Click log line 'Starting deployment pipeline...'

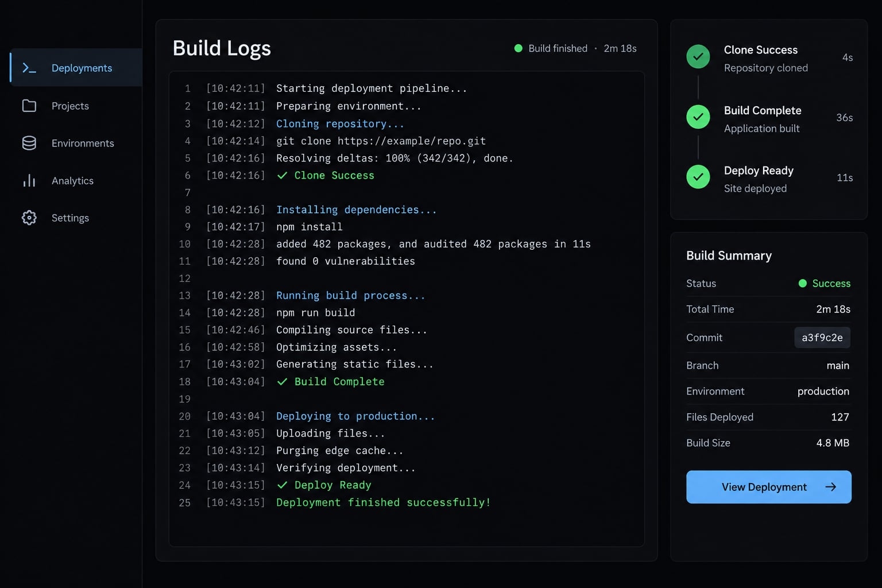[x=372, y=88]
